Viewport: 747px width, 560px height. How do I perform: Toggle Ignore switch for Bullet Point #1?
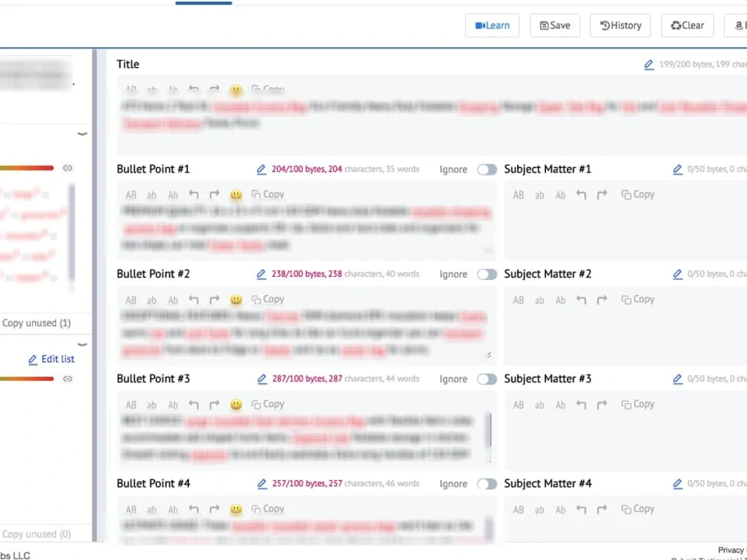487,169
